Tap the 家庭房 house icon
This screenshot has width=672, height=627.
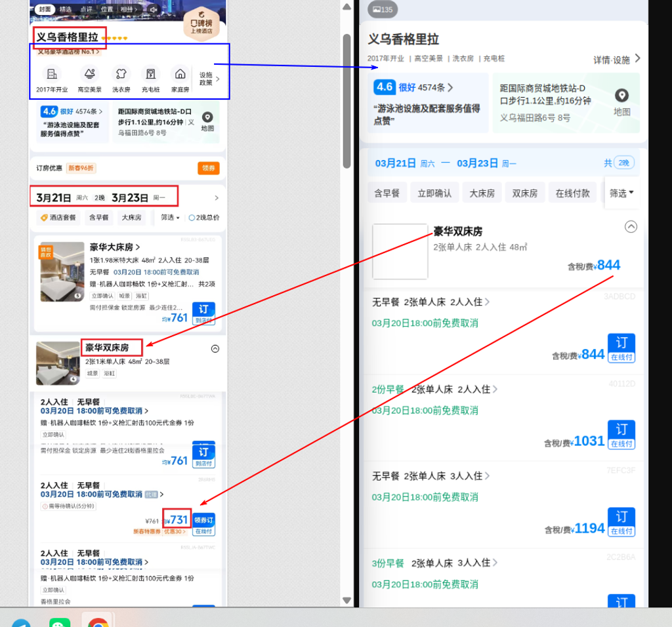pos(180,73)
